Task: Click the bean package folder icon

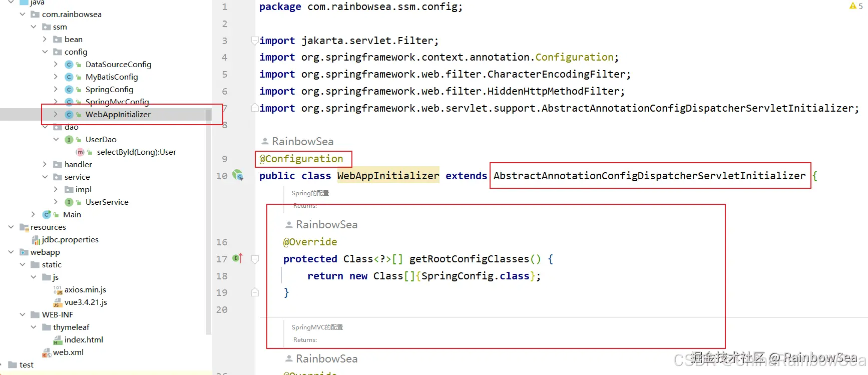Action: (58, 39)
